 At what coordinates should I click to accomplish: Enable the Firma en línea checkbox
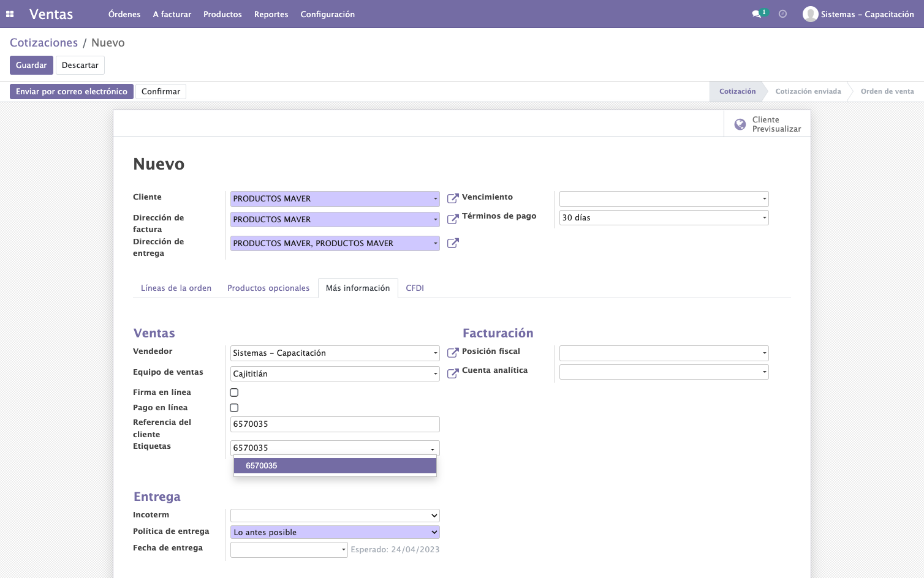pyautogui.click(x=234, y=392)
